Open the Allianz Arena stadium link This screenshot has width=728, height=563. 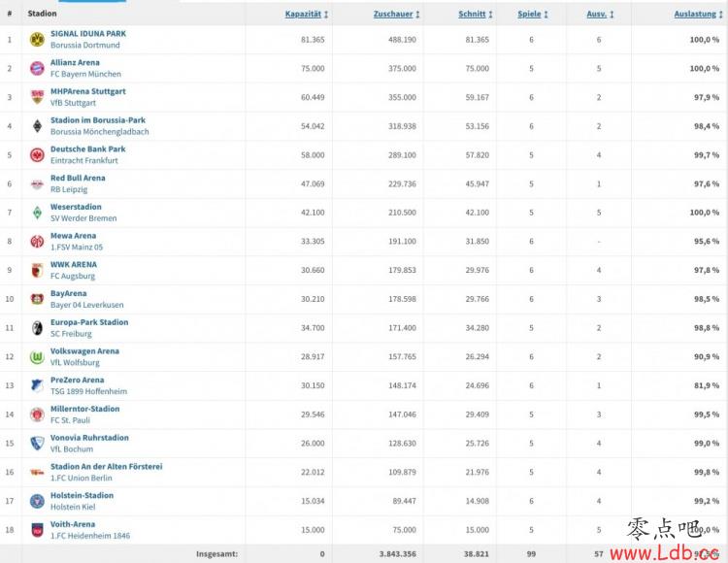(75, 62)
